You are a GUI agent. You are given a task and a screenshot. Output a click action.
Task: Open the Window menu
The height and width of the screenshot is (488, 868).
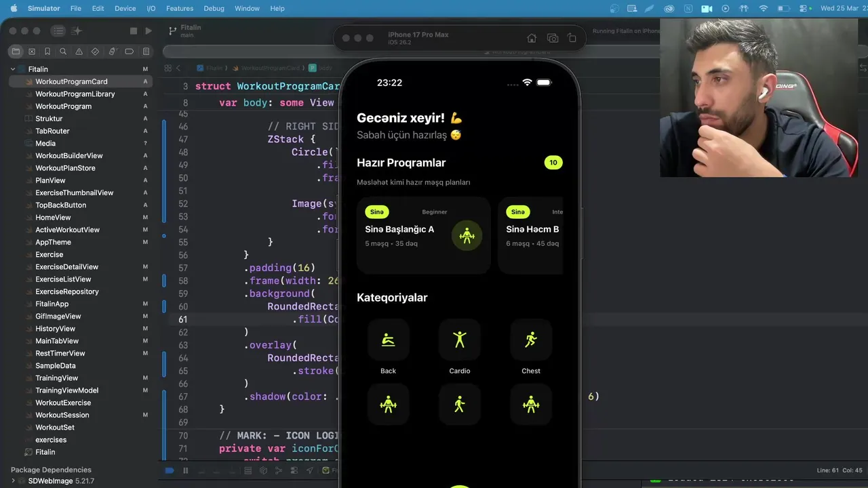coord(247,8)
